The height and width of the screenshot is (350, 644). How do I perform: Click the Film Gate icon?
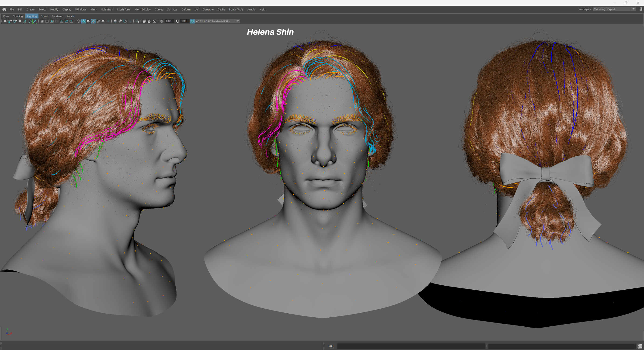[47, 21]
